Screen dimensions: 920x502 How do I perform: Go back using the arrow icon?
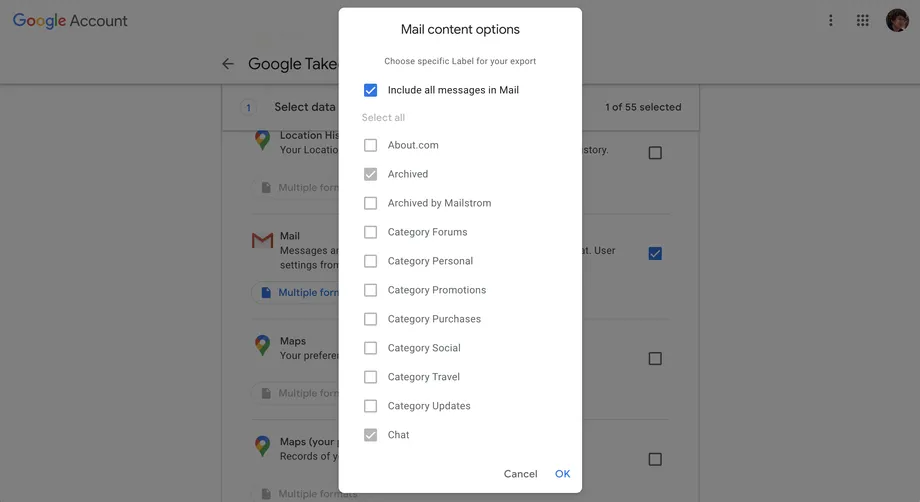[228, 64]
